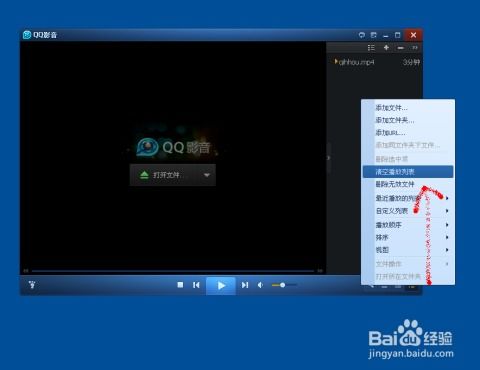
Task: Click the greyed 删除选中项 entry
Action: [408, 159]
